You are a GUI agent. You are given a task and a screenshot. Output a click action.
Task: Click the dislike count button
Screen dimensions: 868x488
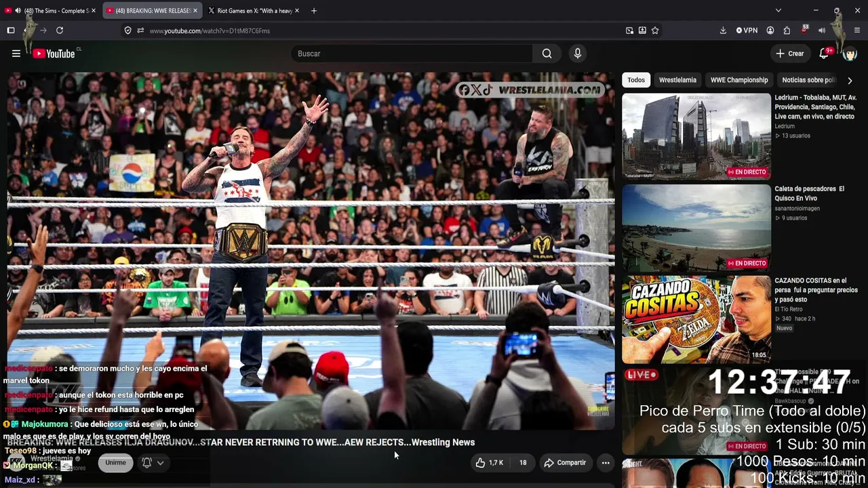pos(523,463)
